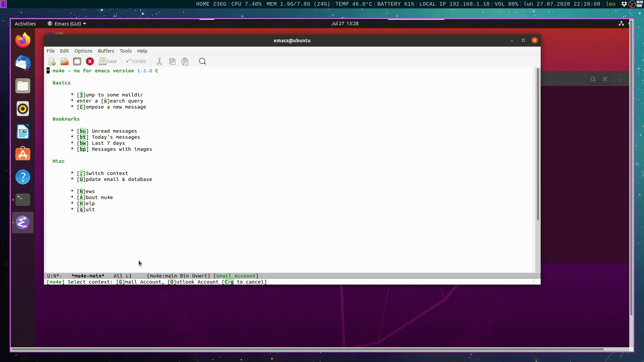Open the Help menu in Emacs
Viewport: 644px width, 362px height.
[142, 51]
